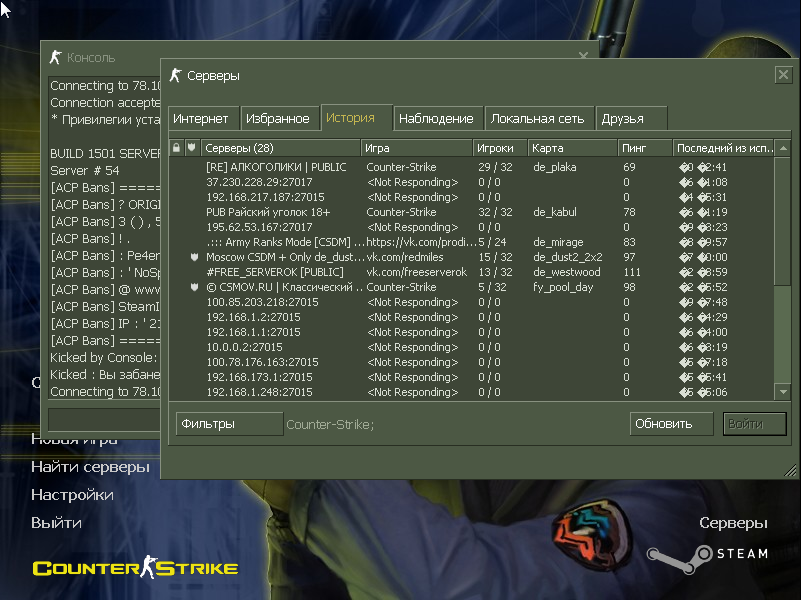Close the Серверы window
This screenshot has width=801, height=600.
(783, 76)
